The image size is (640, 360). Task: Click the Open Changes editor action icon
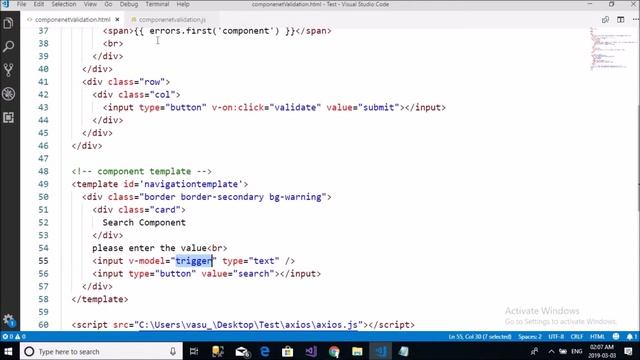pos(605,19)
